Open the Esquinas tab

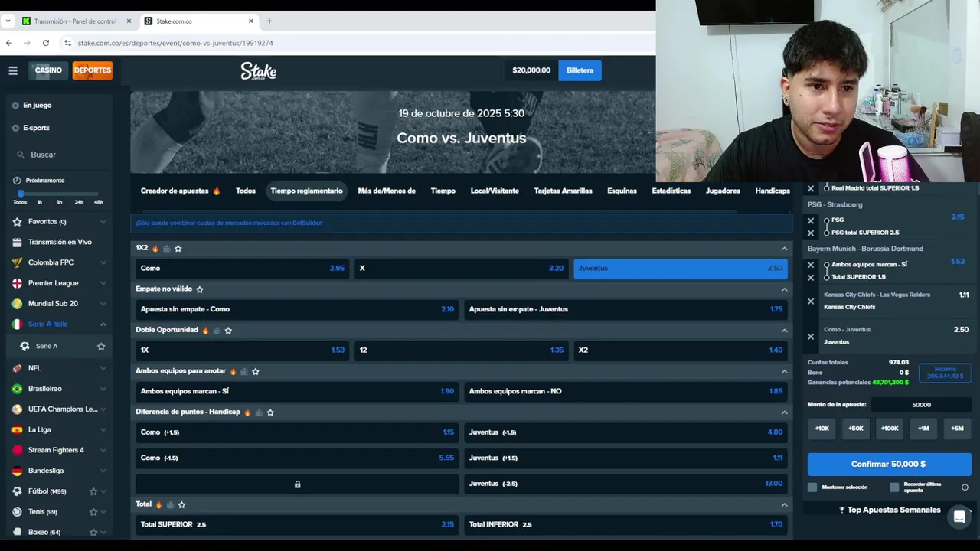[x=622, y=191]
